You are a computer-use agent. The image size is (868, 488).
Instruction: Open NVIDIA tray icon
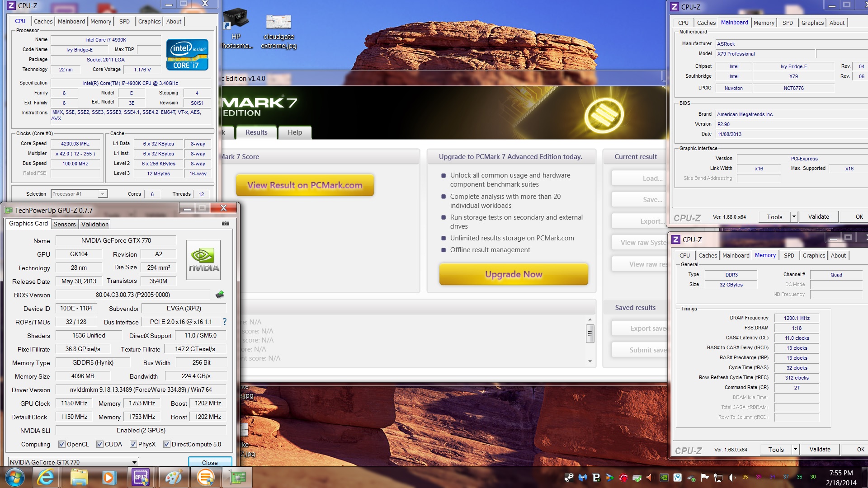point(664,477)
